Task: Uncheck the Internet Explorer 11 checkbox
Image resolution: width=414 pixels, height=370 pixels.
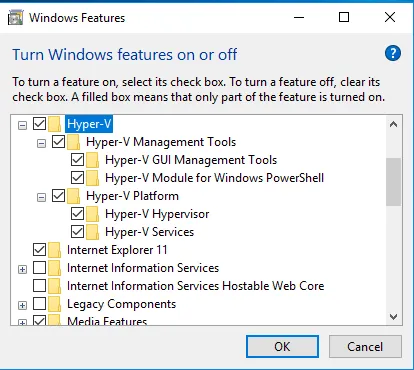Action: 39,250
